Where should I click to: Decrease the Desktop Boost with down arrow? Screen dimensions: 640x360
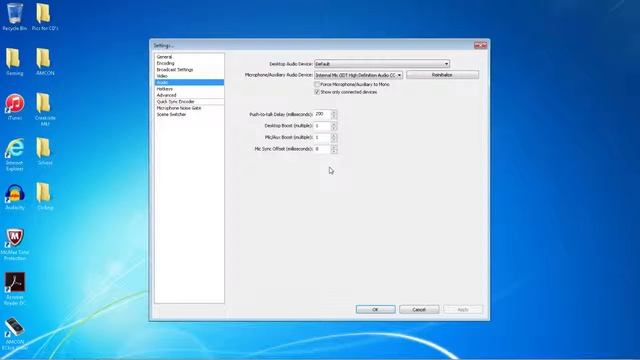click(x=334, y=128)
